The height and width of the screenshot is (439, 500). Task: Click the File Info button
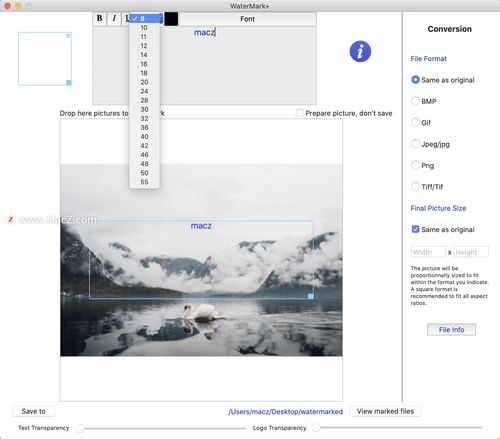point(451,330)
